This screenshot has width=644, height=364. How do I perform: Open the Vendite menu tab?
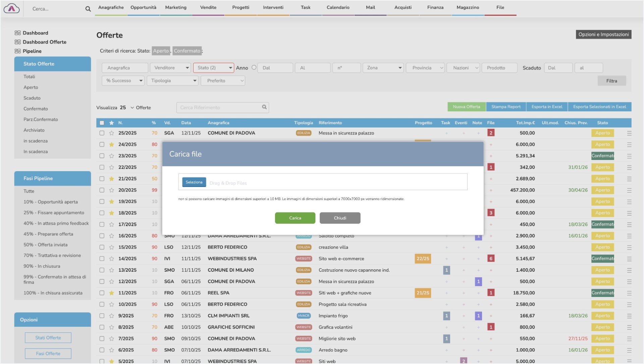[x=208, y=8]
